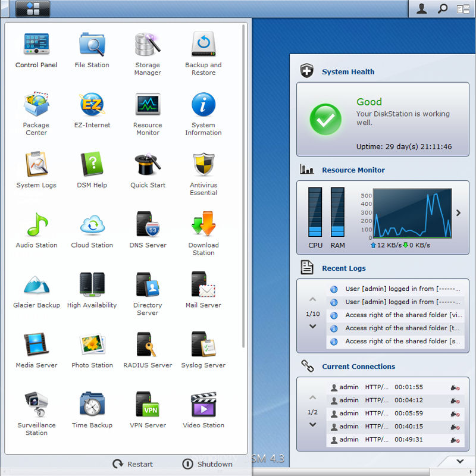Open DNS Server
The height and width of the screenshot is (476, 476).
coord(148,230)
